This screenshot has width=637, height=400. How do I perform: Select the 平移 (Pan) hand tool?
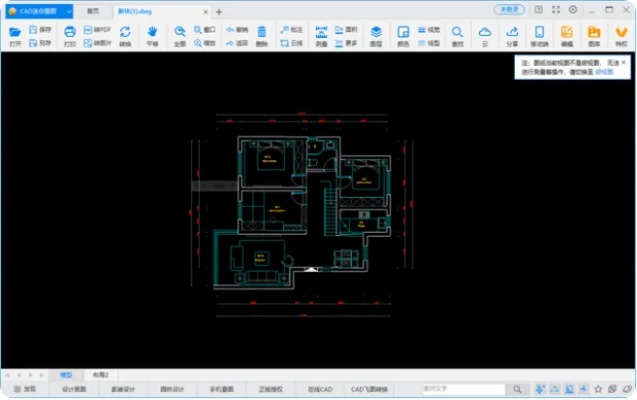pos(152,36)
